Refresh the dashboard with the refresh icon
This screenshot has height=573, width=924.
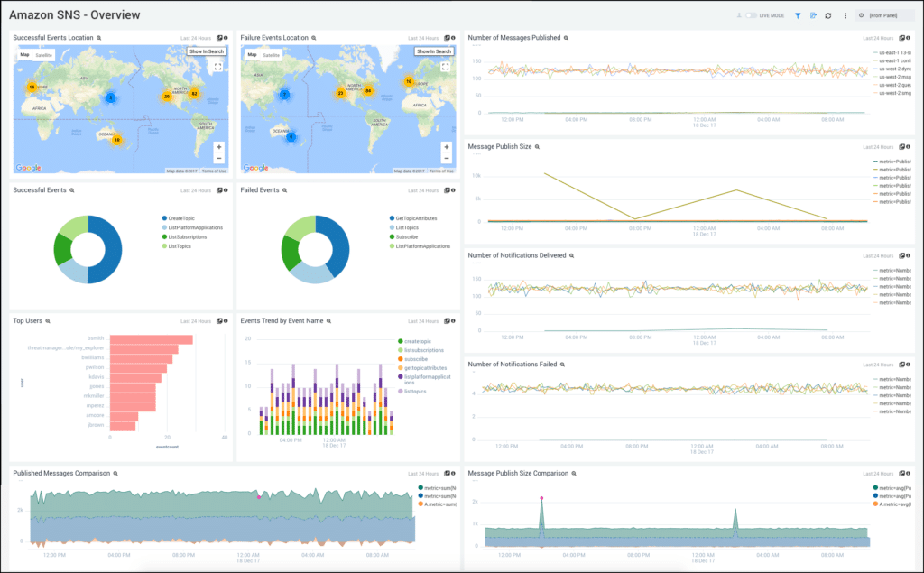(x=828, y=15)
